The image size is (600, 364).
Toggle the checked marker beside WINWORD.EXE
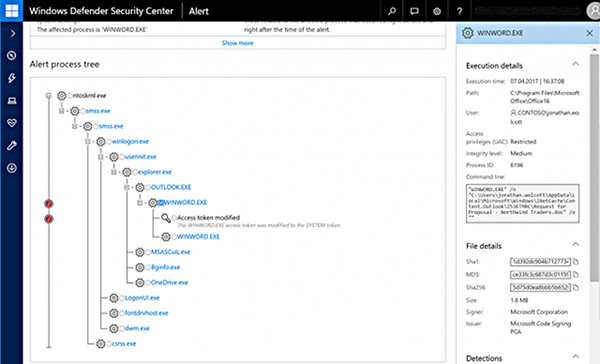click(x=161, y=202)
